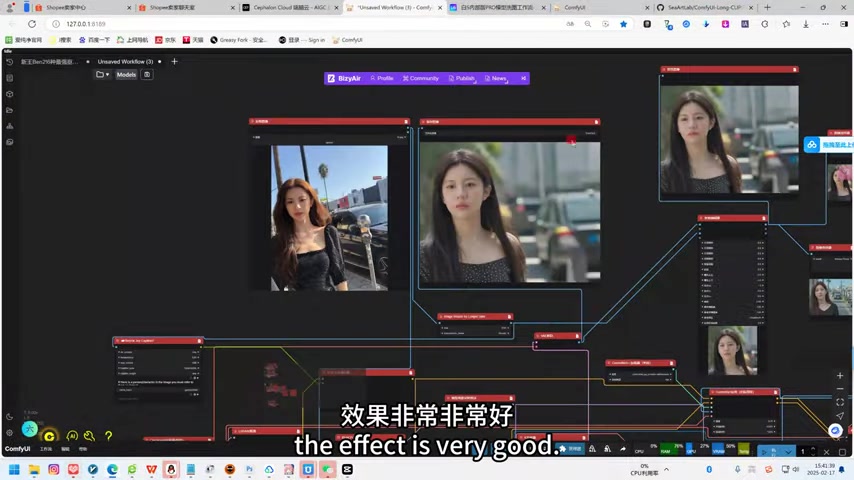Open the ComfyUI bookmark
This screenshot has height=480, width=854.
(347, 40)
